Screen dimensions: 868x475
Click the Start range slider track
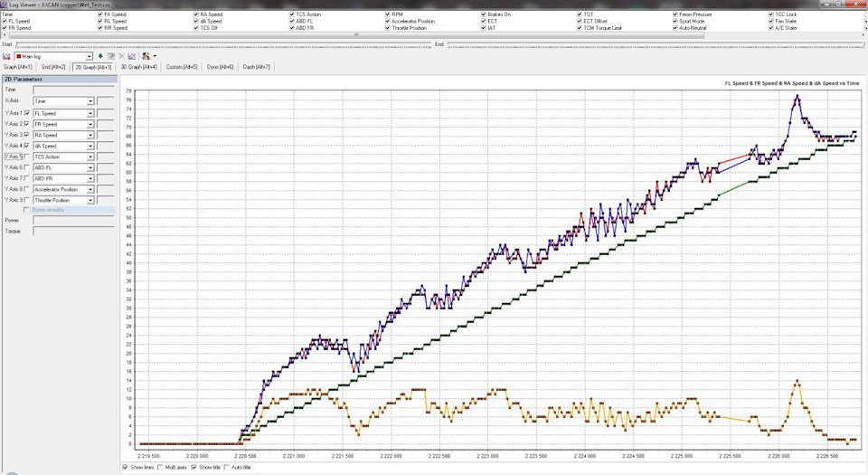click(223, 44)
